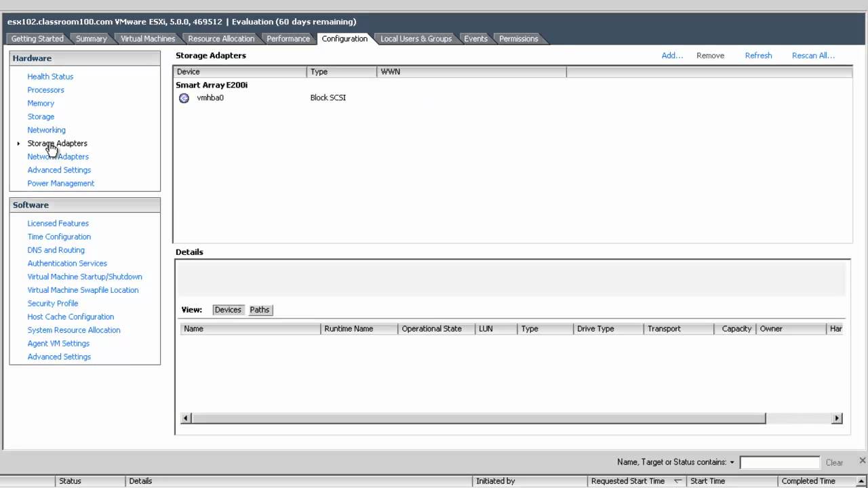This screenshot has height=488, width=868.
Task: Open Authentication Services
Action: (x=67, y=263)
